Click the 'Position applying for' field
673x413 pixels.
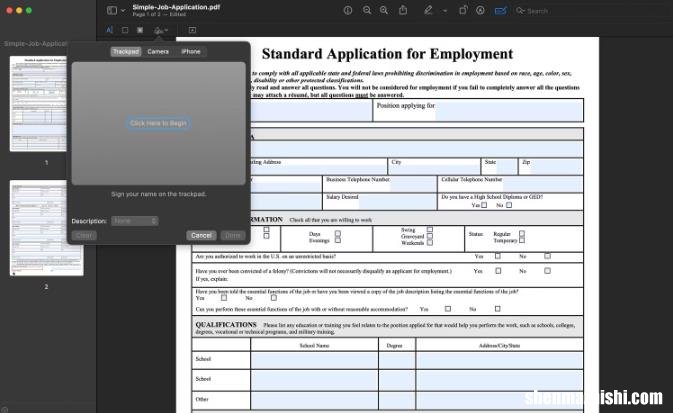509,111
